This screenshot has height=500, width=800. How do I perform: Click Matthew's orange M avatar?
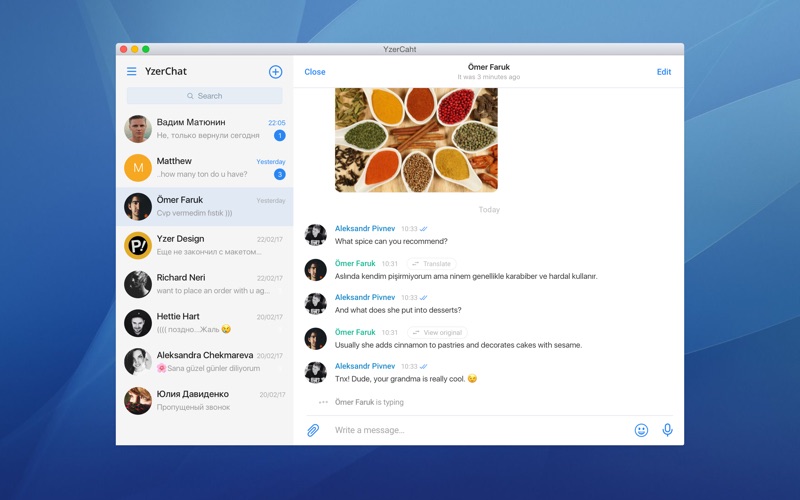coord(138,167)
